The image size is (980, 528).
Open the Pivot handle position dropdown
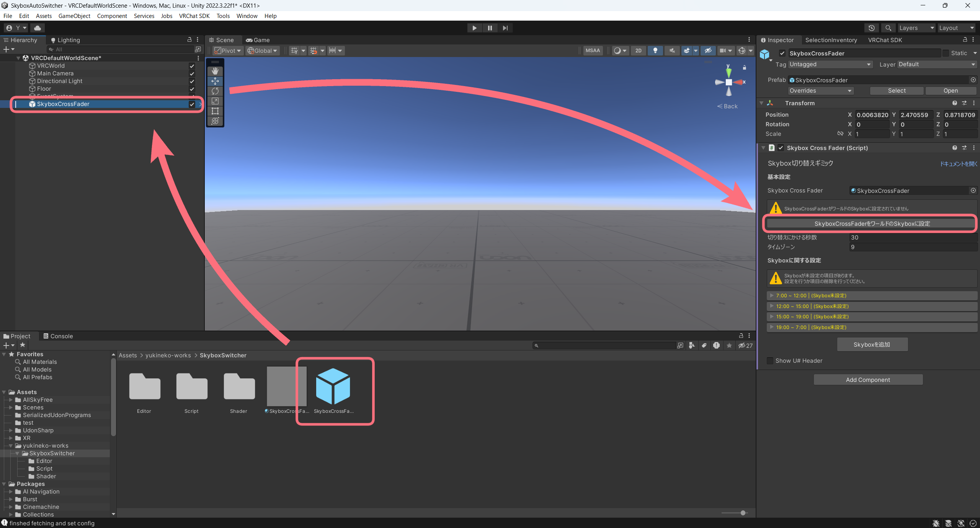pyautogui.click(x=227, y=51)
